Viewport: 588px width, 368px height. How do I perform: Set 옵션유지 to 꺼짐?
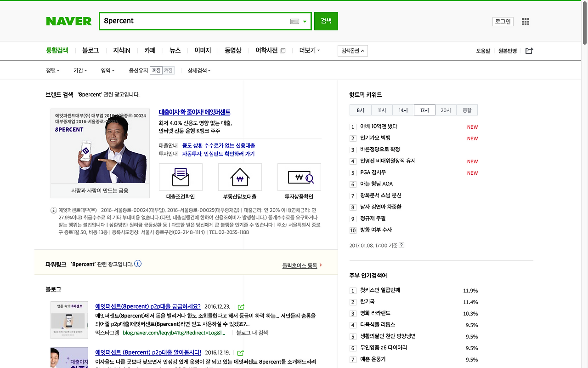click(156, 70)
